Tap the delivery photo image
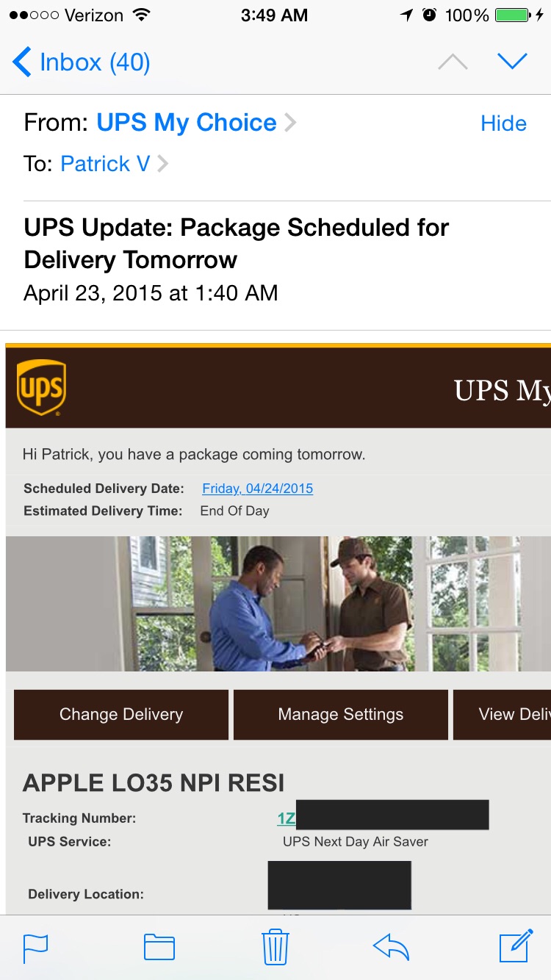The height and width of the screenshot is (980, 551). (x=278, y=603)
